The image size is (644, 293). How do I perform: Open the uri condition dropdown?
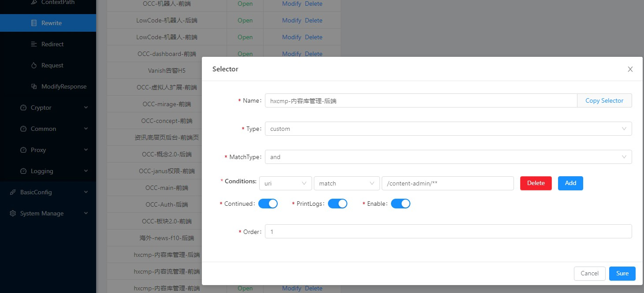285,183
